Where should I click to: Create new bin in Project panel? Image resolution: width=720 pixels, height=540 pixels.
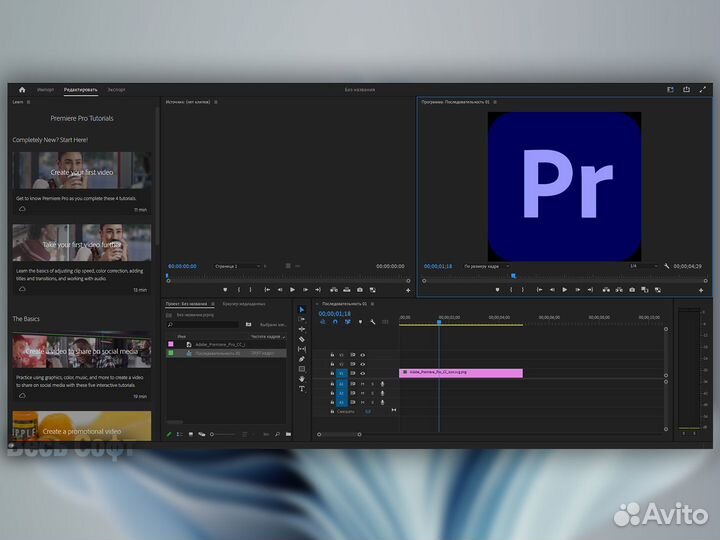click(x=288, y=434)
